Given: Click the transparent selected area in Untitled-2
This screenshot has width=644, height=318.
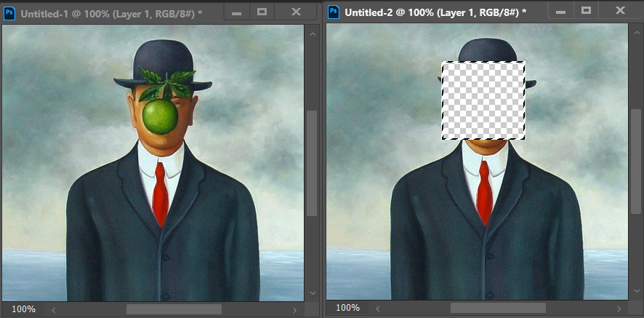Looking at the screenshot, I should coord(483,100).
